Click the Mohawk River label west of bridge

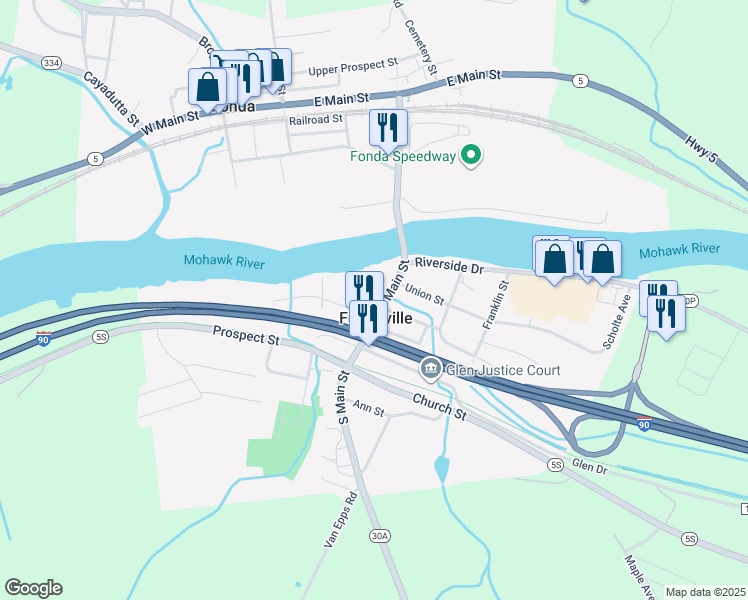click(224, 261)
